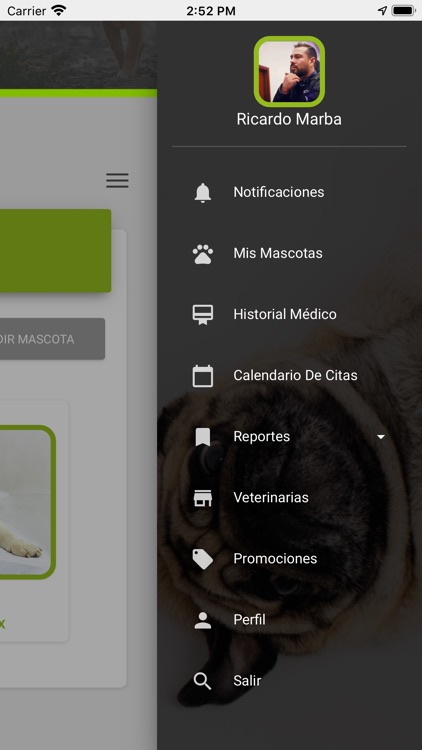Open the Historial Médico menu label
The height and width of the screenshot is (750, 422).
point(285,314)
